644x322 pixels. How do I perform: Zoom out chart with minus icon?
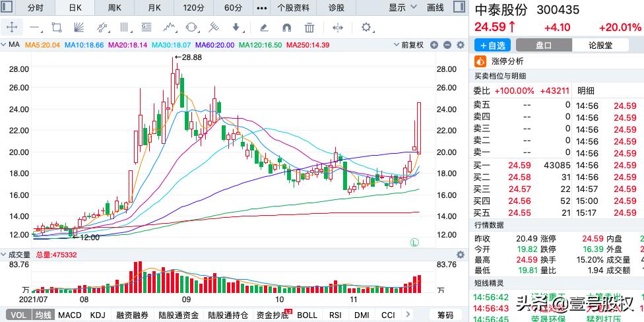pyautogui.click(x=447, y=45)
